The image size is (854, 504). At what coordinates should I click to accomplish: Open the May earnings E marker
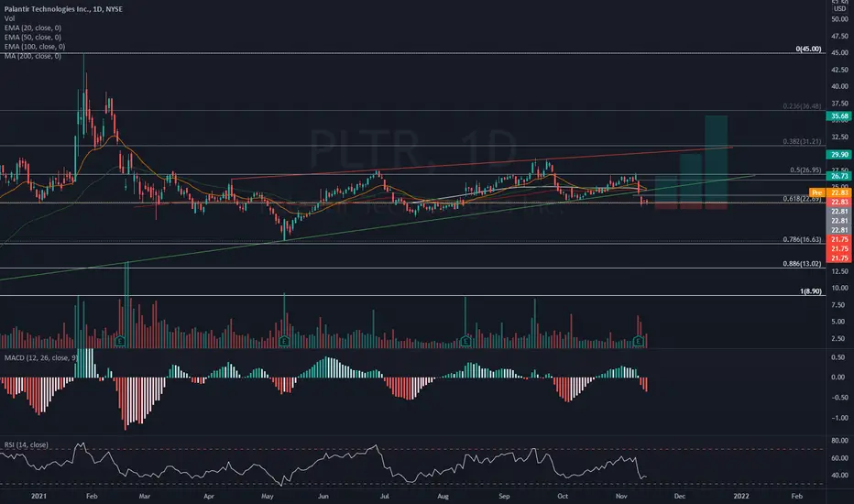(284, 342)
